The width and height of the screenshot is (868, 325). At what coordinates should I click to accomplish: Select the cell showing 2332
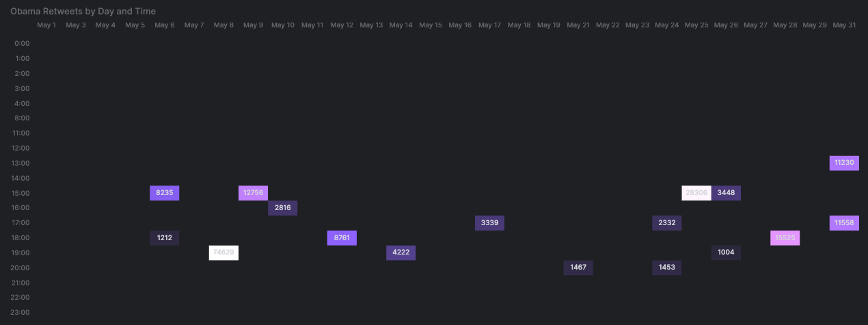(x=666, y=223)
